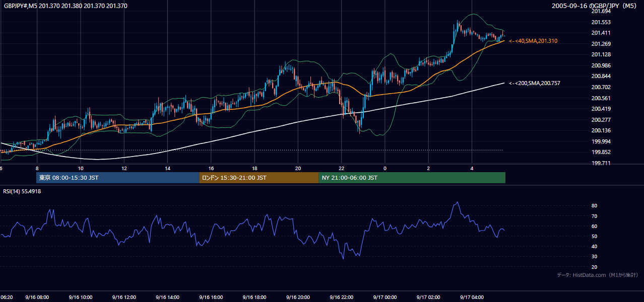The height and width of the screenshot is (302, 644).
Task: Click the price axis value 199.994
Action: tap(601, 142)
